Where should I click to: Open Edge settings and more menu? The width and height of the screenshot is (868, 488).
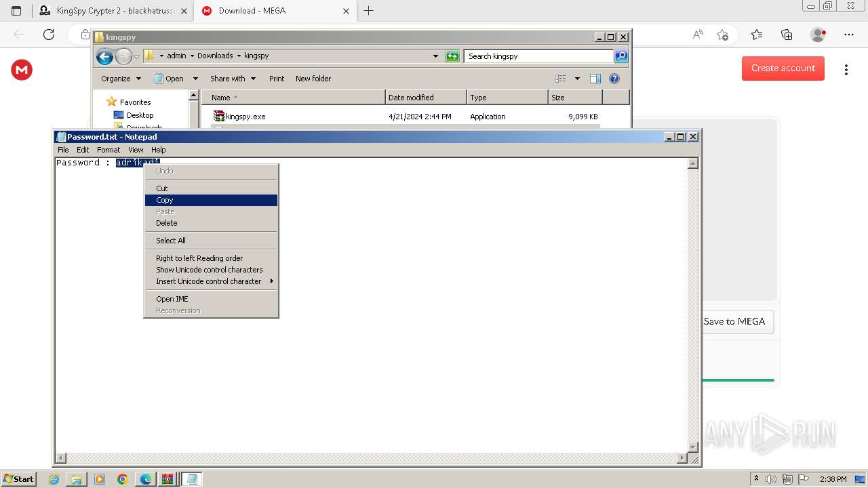click(849, 35)
